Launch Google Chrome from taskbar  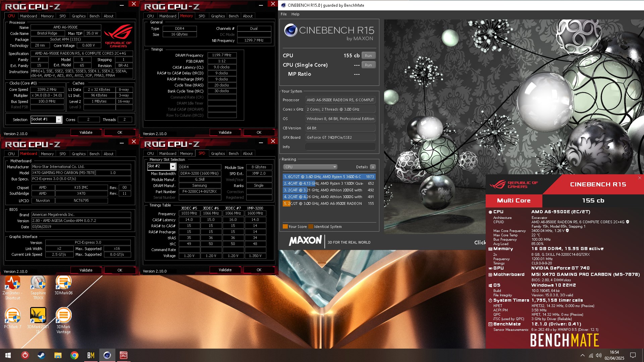click(x=74, y=355)
